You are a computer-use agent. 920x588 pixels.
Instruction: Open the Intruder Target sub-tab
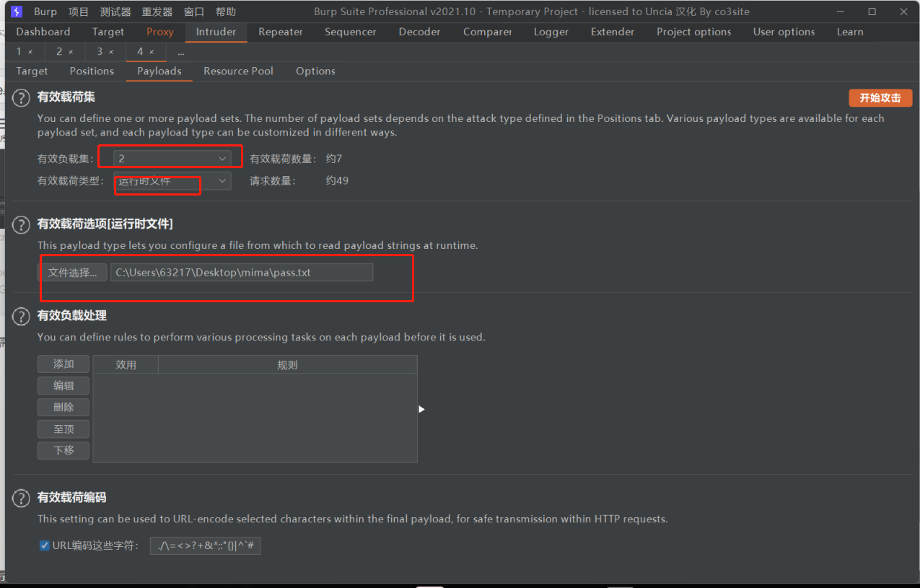[32, 71]
